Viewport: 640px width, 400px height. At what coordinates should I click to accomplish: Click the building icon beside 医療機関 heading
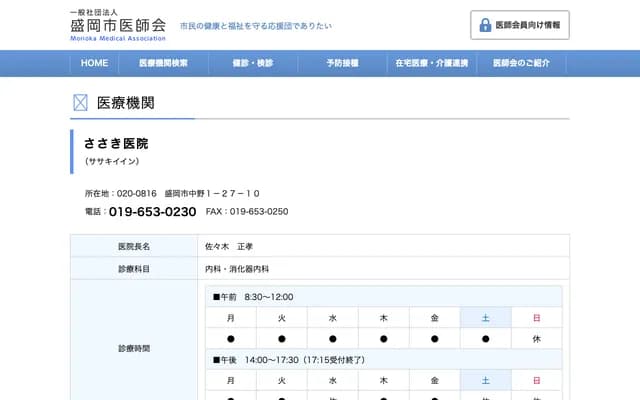81,103
